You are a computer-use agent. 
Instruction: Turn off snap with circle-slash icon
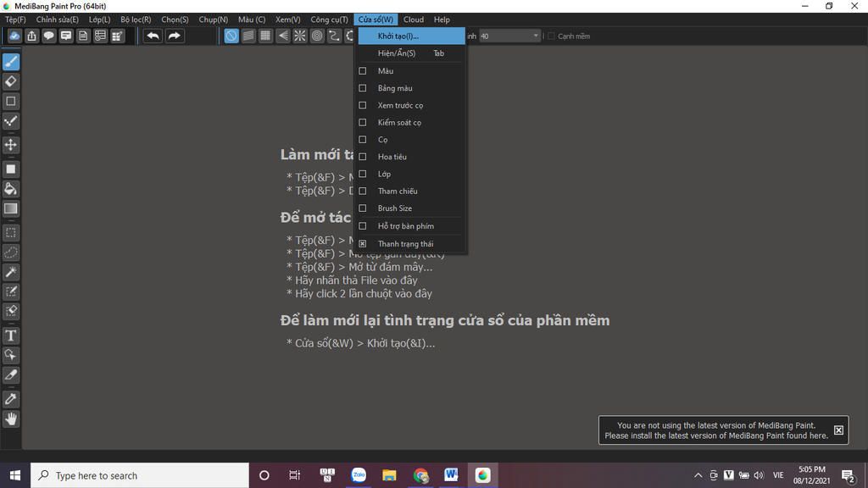click(x=231, y=36)
